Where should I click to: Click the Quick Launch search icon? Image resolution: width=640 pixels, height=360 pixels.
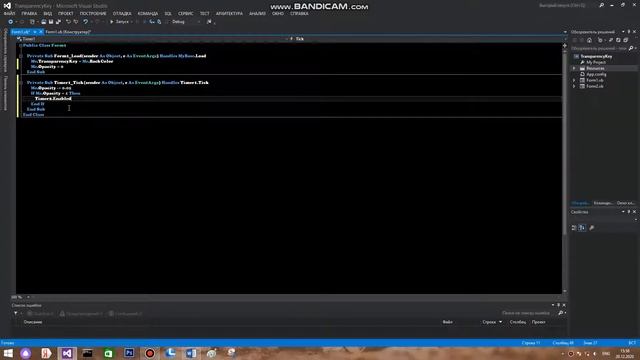pyautogui.click(x=602, y=5)
